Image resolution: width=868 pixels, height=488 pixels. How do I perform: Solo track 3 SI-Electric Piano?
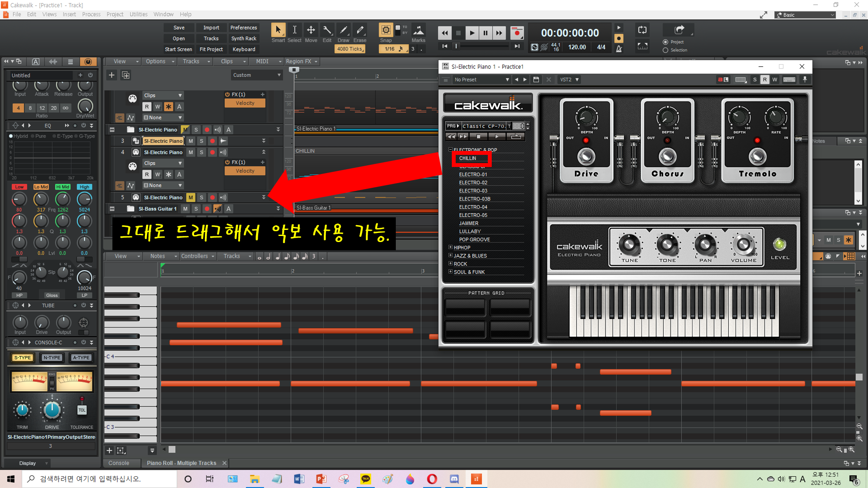click(x=201, y=141)
